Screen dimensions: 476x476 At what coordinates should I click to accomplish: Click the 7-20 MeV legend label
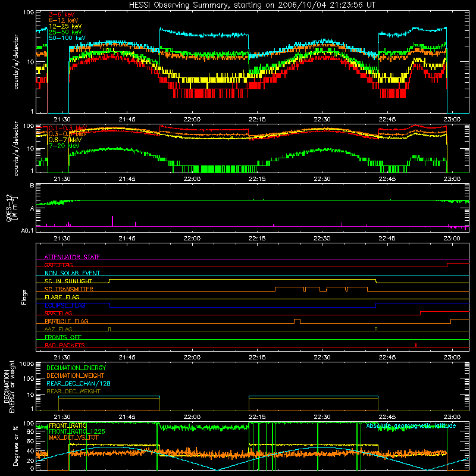point(64,146)
